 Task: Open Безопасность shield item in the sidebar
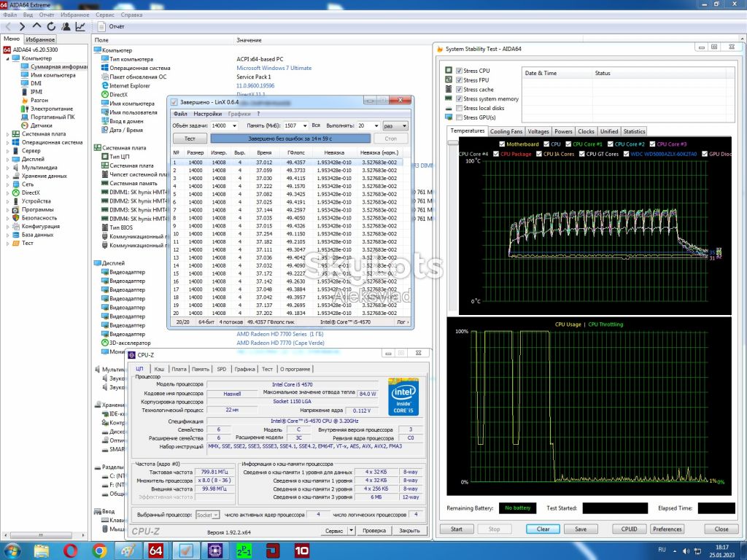point(39,218)
